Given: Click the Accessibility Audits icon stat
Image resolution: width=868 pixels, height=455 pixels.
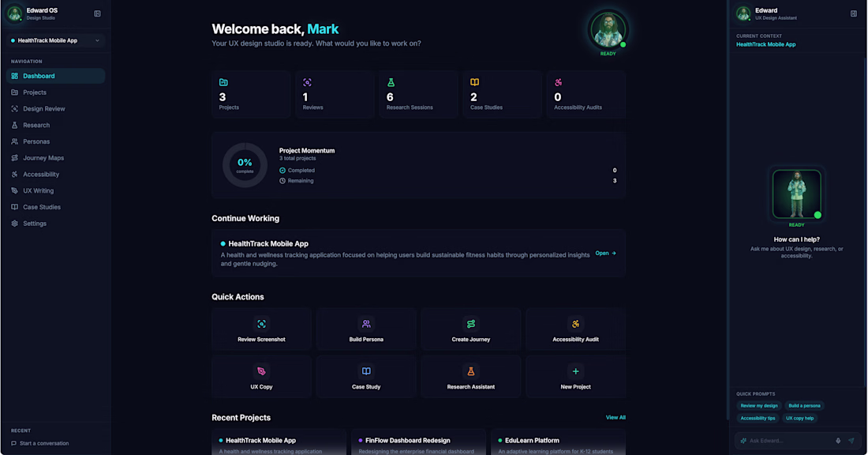Looking at the screenshot, I should [x=558, y=82].
